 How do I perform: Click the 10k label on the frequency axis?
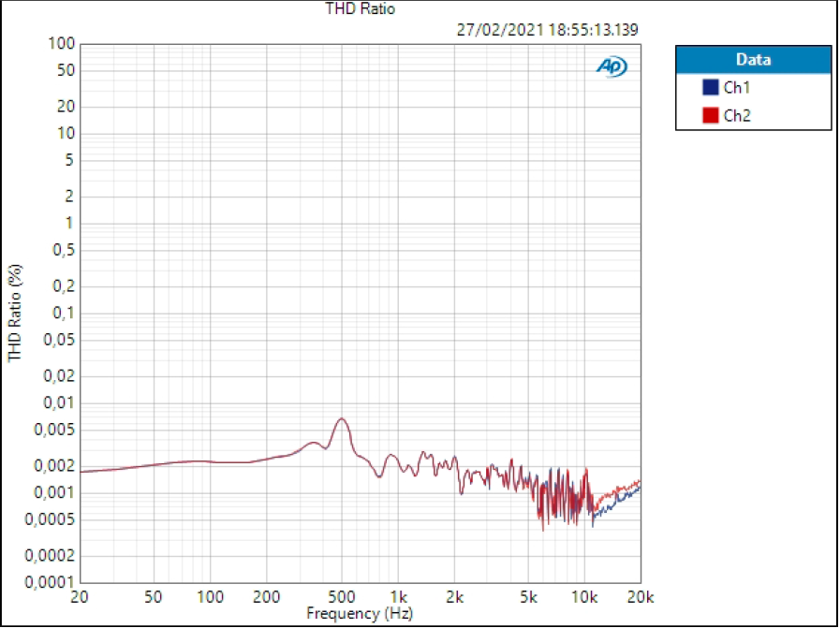tap(584, 596)
